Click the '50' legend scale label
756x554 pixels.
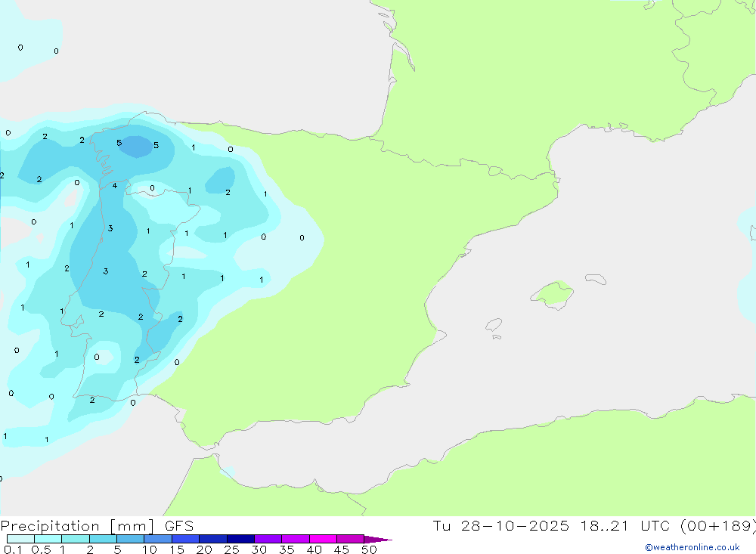pos(369,549)
